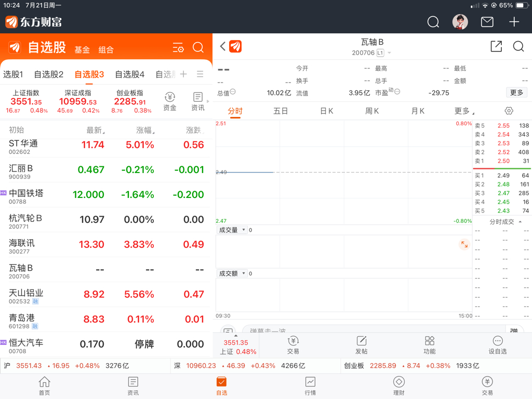This screenshot has width=532, height=399.
Task: Select 月K chart tab
Action: [418, 111]
